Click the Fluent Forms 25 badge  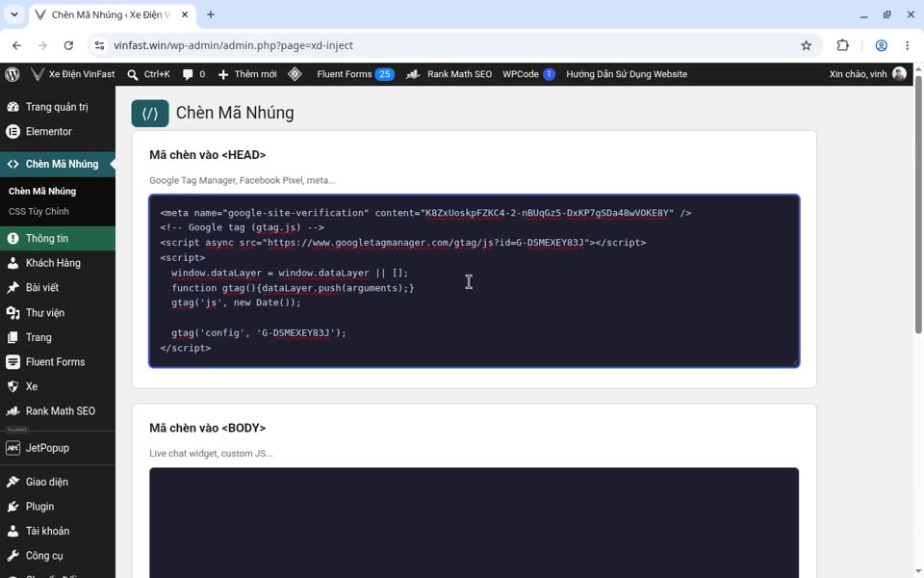point(385,74)
